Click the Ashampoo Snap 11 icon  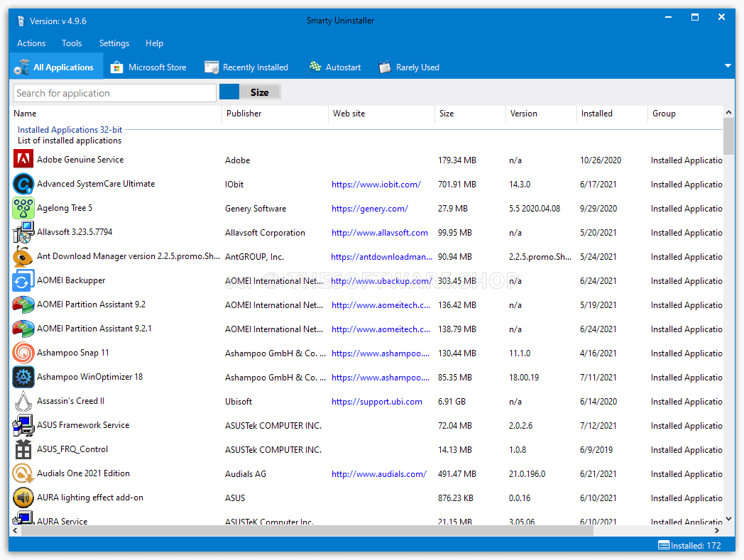tap(23, 353)
